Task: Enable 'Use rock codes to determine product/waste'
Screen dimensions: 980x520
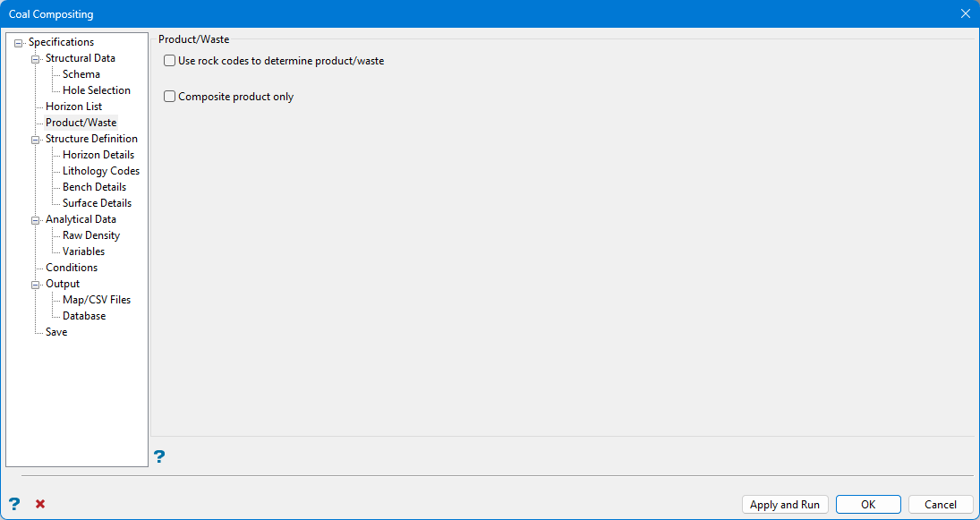Action: pyautogui.click(x=170, y=61)
